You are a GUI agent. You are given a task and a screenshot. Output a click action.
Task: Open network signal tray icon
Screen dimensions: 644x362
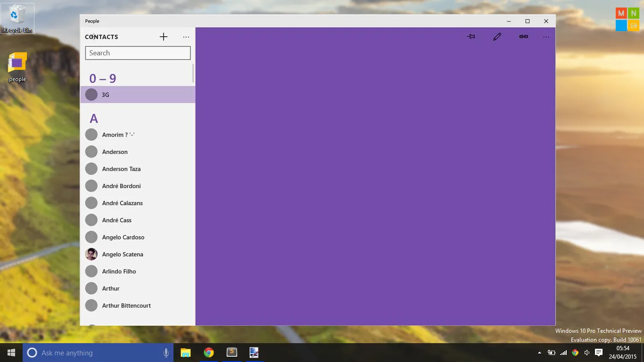[x=563, y=353]
